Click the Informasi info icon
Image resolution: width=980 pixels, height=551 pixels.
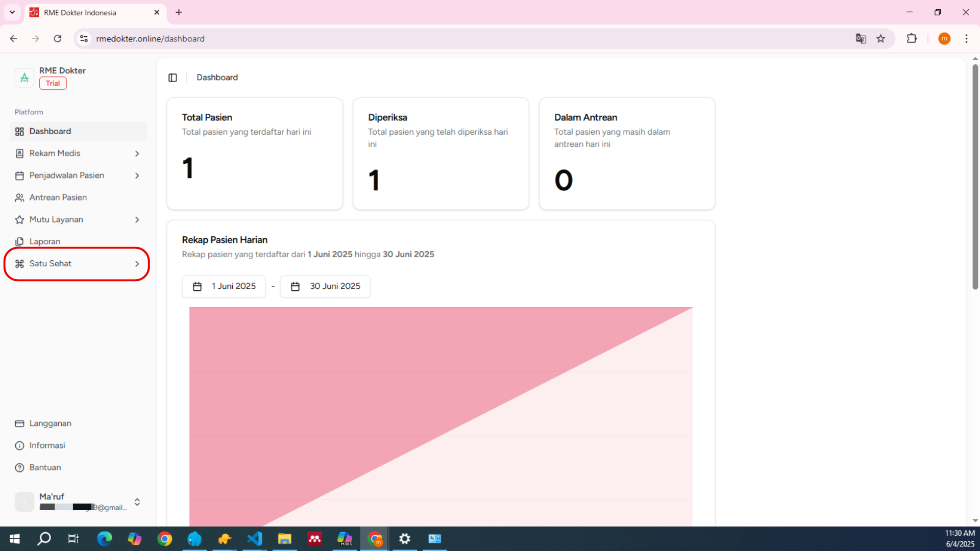(19, 445)
